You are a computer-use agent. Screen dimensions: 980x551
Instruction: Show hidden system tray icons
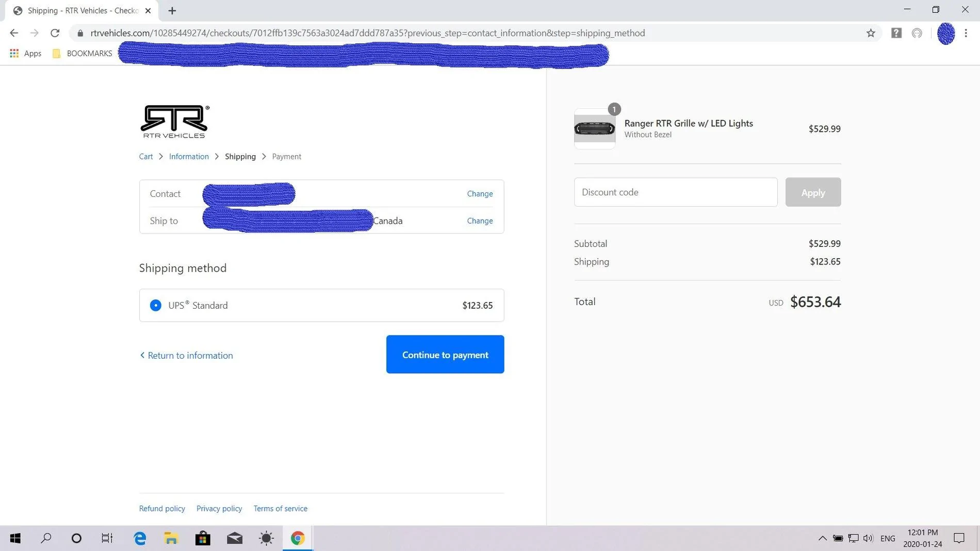click(822, 538)
